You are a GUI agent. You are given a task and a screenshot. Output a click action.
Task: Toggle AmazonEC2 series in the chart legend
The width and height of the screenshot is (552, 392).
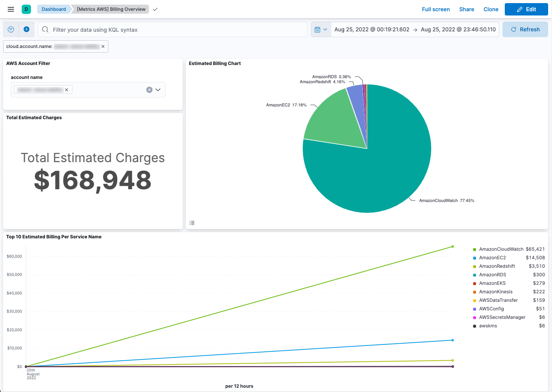pyautogui.click(x=492, y=257)
